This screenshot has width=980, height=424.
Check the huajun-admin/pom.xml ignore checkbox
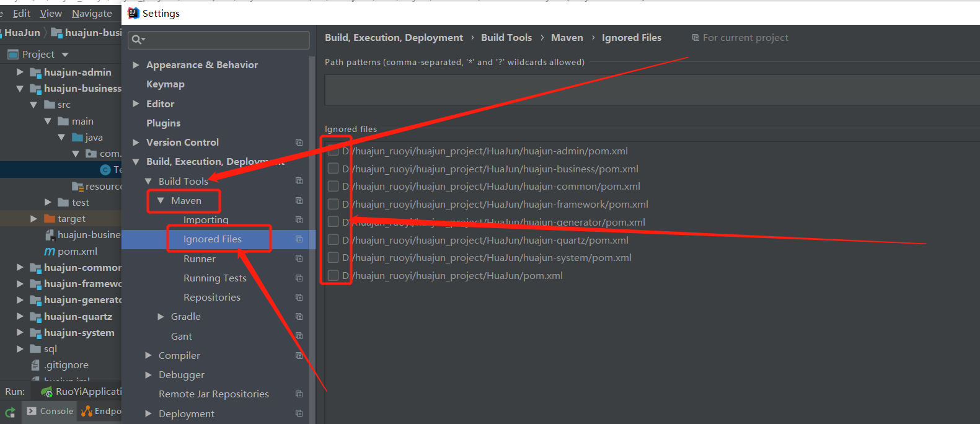(333, 151)
